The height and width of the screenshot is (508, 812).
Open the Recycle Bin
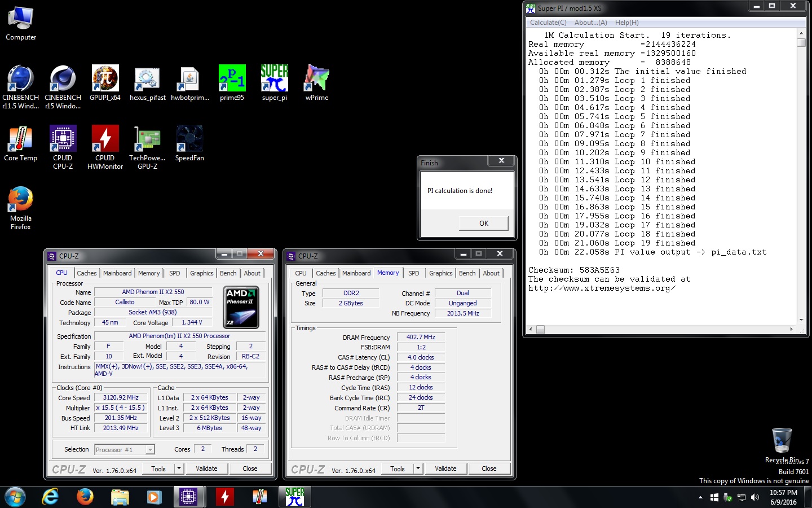(x=782, y=446)
